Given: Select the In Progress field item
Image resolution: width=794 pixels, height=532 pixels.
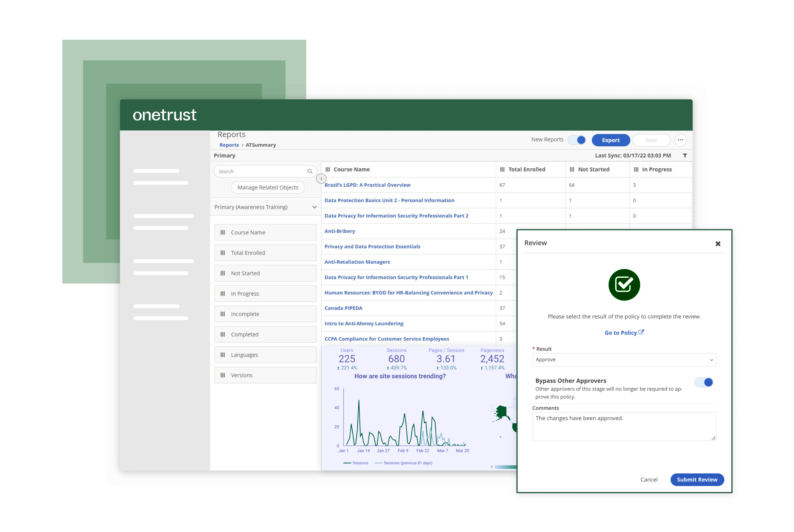Looking at the screenshot, I should [265, 293].
